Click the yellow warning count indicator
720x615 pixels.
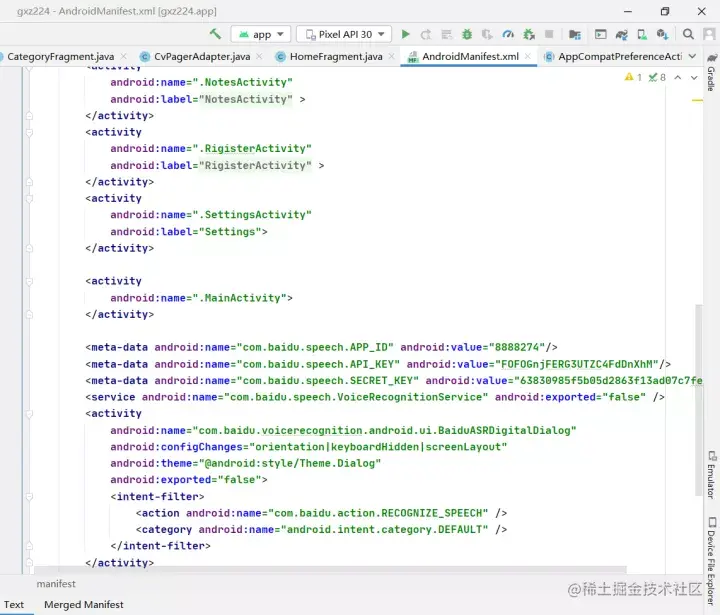633,77
